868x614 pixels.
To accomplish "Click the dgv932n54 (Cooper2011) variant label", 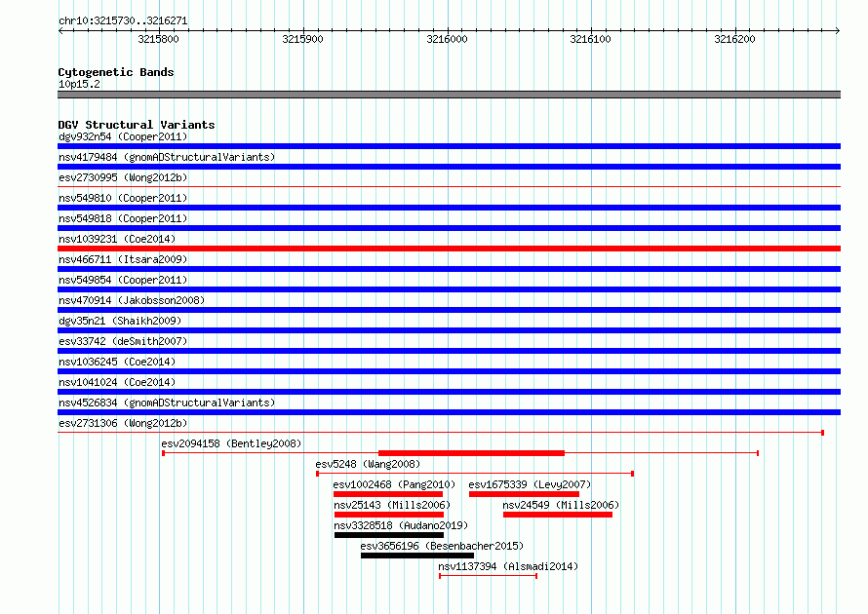I will pos(123,136).
